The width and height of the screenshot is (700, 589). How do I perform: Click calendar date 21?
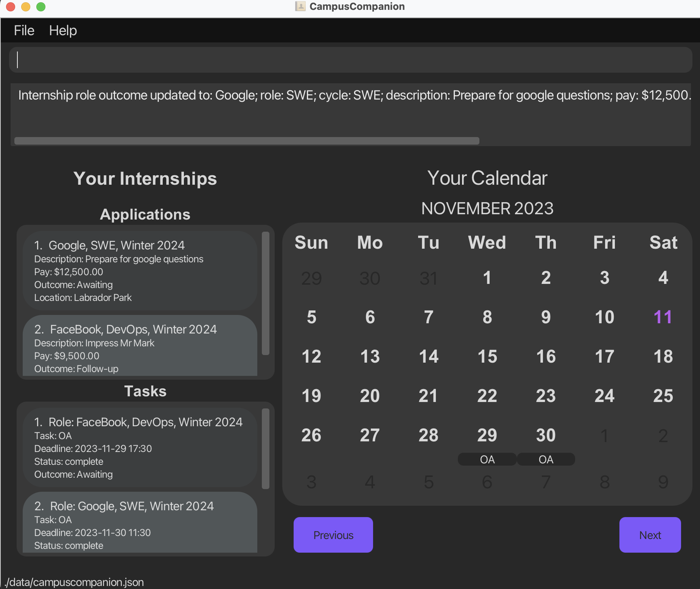click(x=428, y=396)
